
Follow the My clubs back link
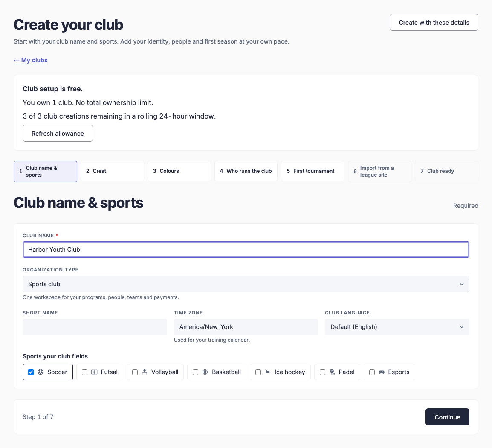(30, 60)
